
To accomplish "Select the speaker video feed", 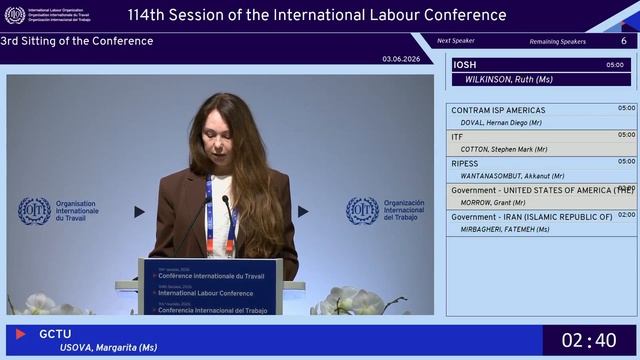I will coord(220,195).
